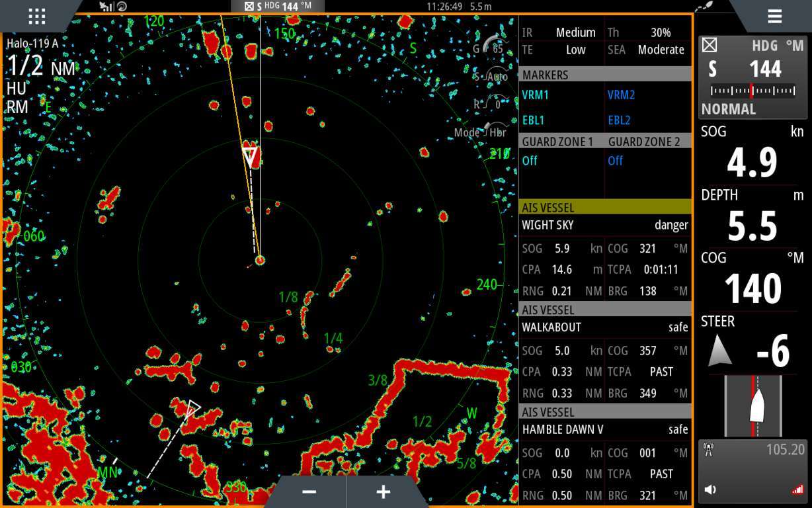Click the speaker icon in the VHF panel
Image resolution: width=812 pixels, height=508 pixels.
709,489
